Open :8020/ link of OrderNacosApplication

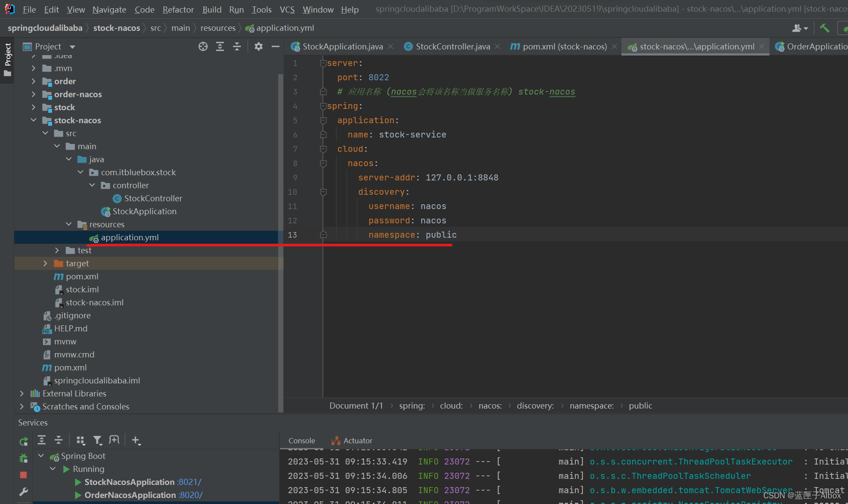pos(191,495)
